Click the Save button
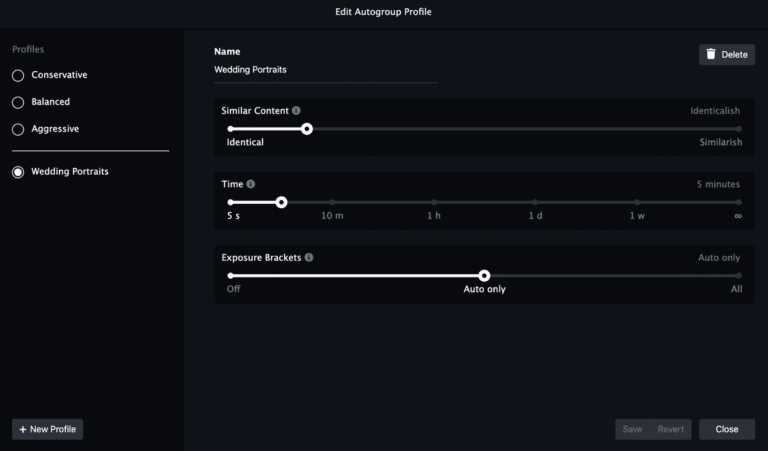768x451 pixels. click(632, 429)
